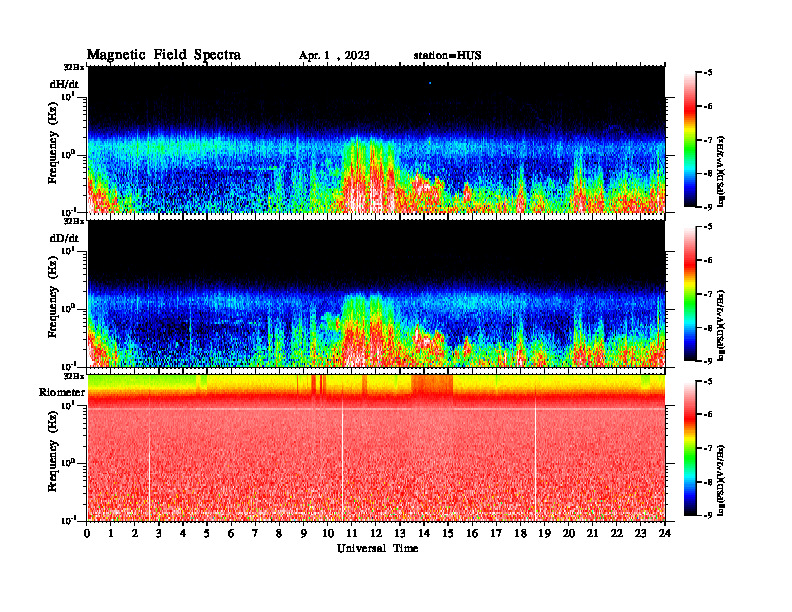792x612 pixels.
Task: Click hour label '0' on Universal Time axis
Action: coord(88,534)
